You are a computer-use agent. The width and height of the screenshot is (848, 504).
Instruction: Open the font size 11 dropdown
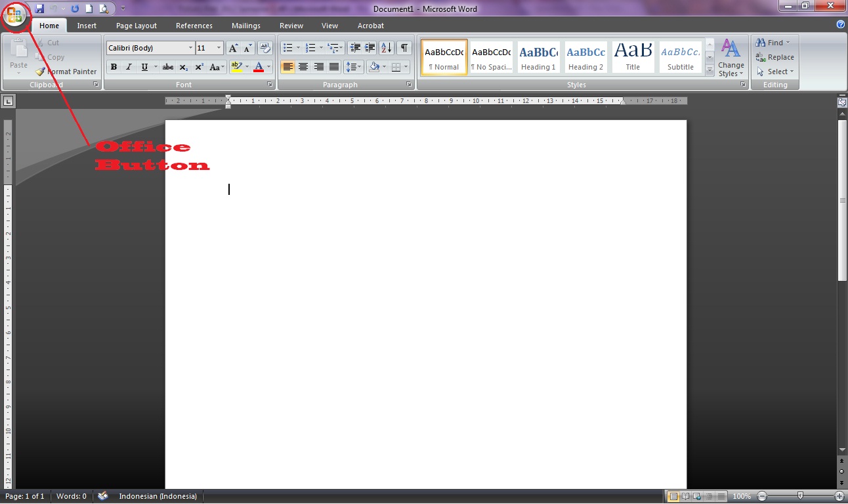click(x=219, y=48)
